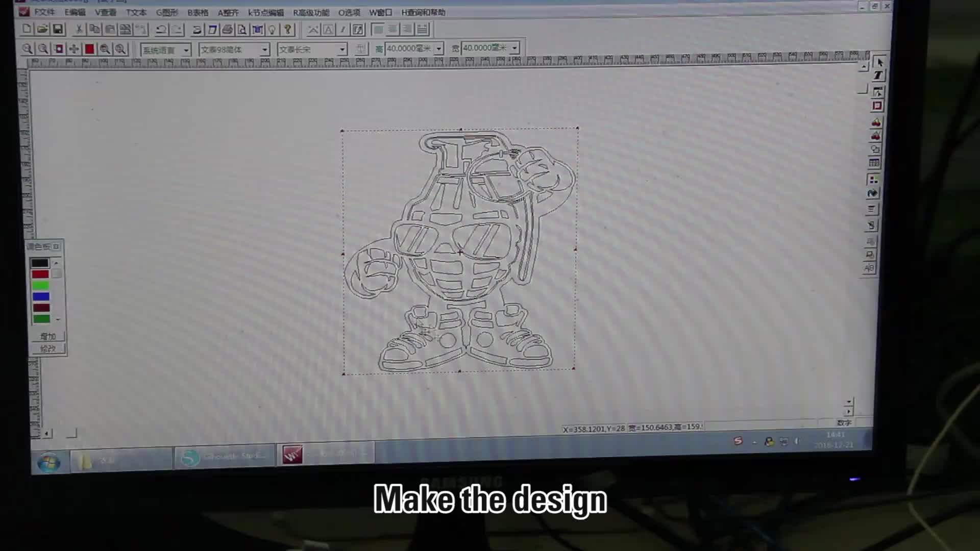Click the zoom in magnifier icon
This screenshot has width=980, height=551.
(x=28, y=49)
